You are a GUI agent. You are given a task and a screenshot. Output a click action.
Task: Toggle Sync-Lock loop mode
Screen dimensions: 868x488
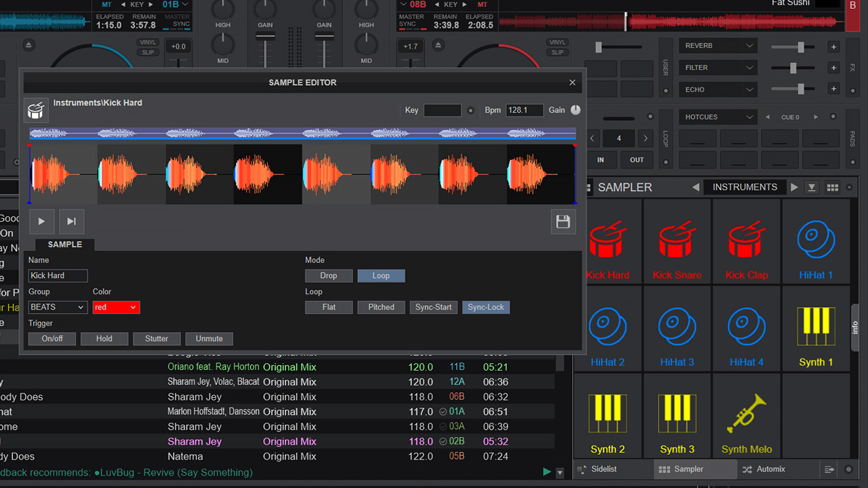click(486, 307)
